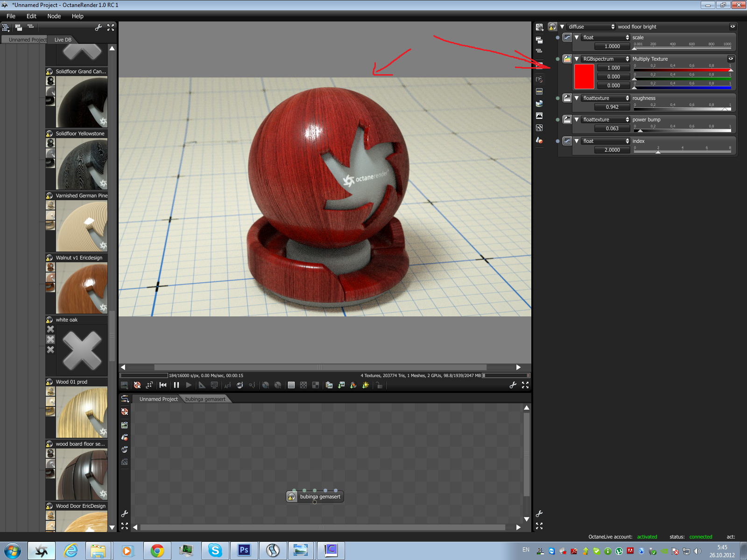Click the sun light import icon
Screen dimensions: 747x560
366,385
